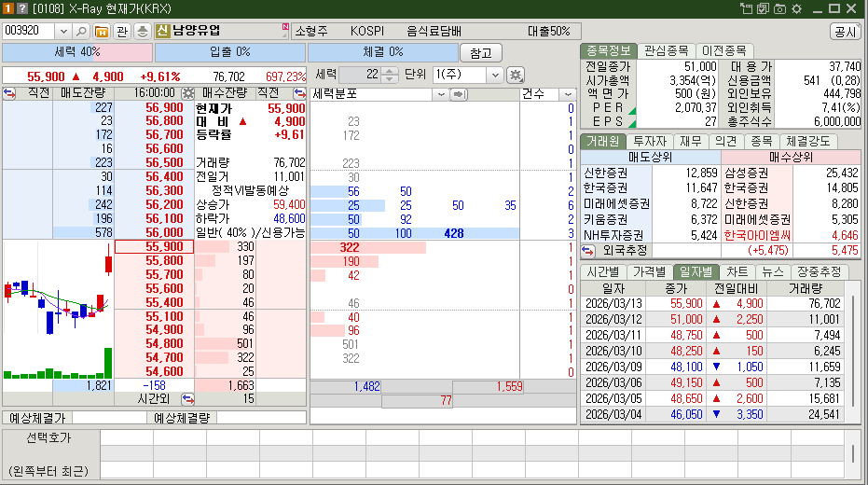Click the swap arrows icon right of 직전 buy header

pyautogui.click(x=299, y=93)
